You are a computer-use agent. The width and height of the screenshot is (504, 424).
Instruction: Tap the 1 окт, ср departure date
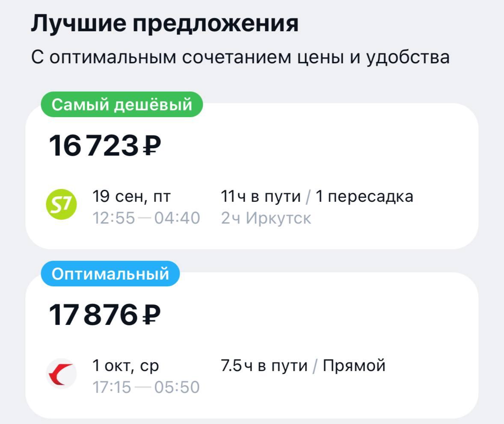click(126, 366)
